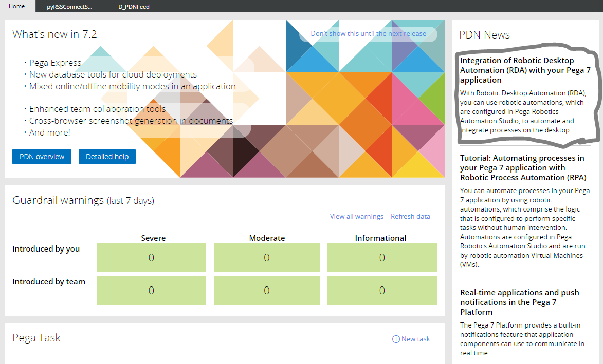Open the Severe count introduced by you
603x364 pixels.
(x=151, y=257)
